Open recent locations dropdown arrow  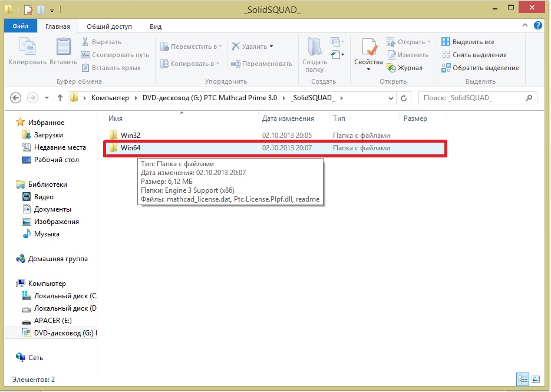click(x=47, y=98)
